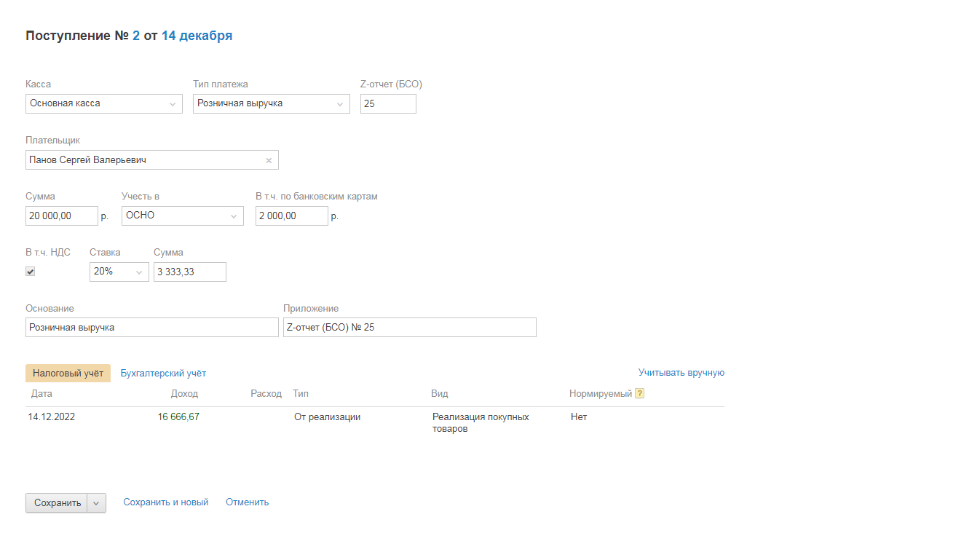Screen dimensions: 980x533
Task: Switch to the Бухгалтерский учёт tab
Action: 163,374
